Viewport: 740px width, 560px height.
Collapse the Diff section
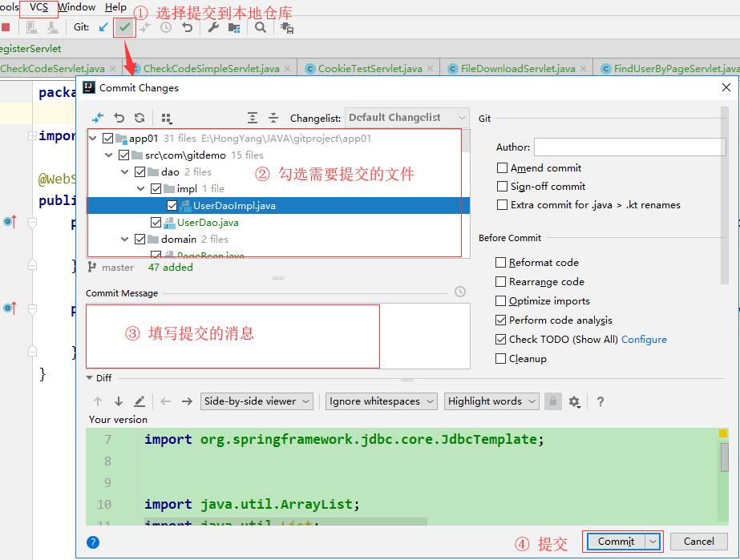coord(90,378)
